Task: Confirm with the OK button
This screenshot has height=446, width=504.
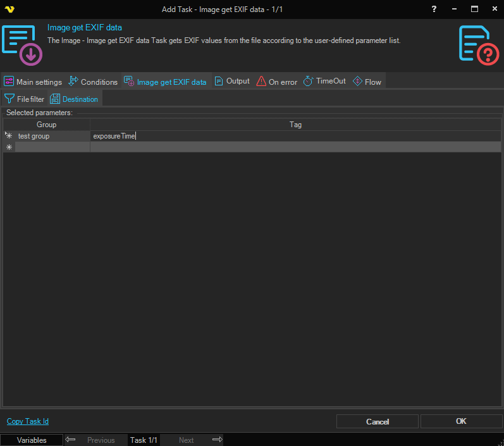Action: coord(461,421)
